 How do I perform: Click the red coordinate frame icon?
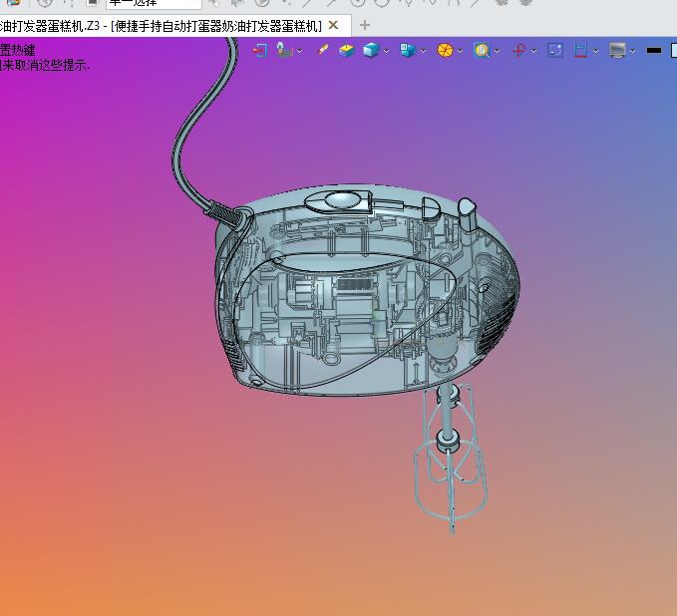click(519, 51)
